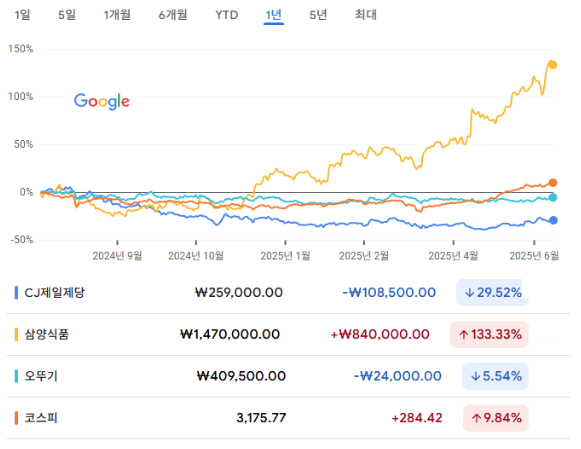Viewport: 581px width, 449px height.
Task: Click the 2025년 6월 axis label
Action: pos(534,256)
